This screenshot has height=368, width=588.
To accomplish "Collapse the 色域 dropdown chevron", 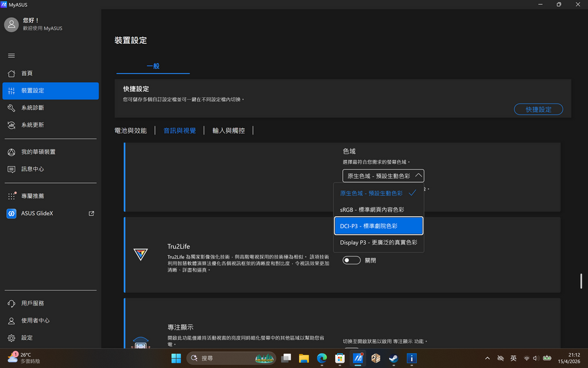I will 417,176.
